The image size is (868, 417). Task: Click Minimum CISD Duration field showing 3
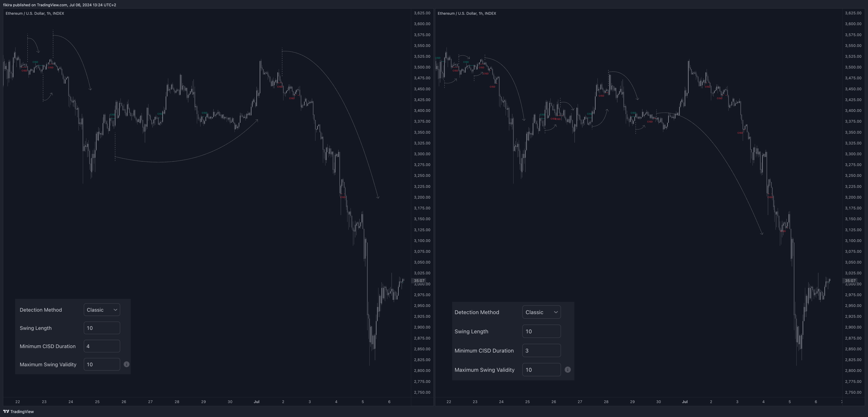coord(542,351)
